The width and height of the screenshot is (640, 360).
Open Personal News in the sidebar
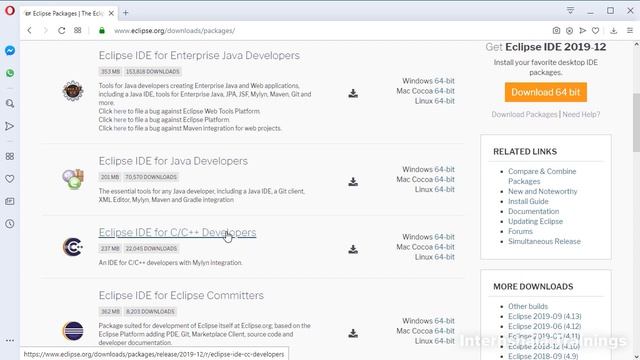tap(10, 201)
